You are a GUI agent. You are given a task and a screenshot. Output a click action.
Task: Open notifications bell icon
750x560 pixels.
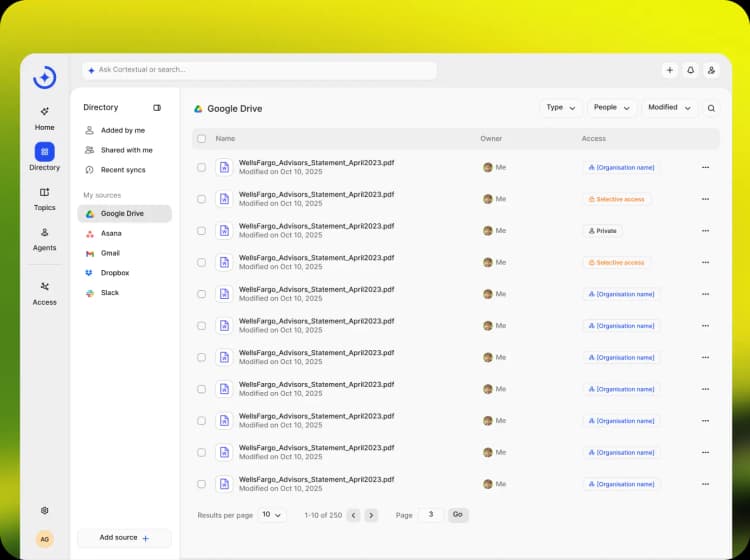click(691, 70)
